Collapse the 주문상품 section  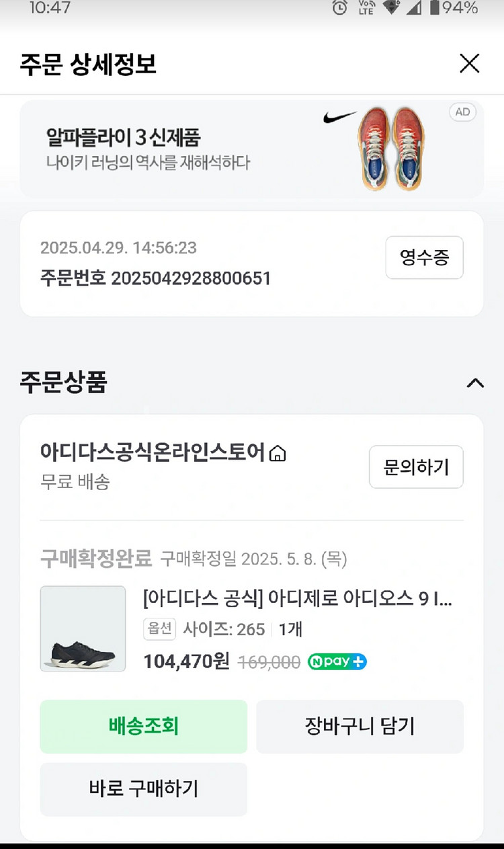475,383
